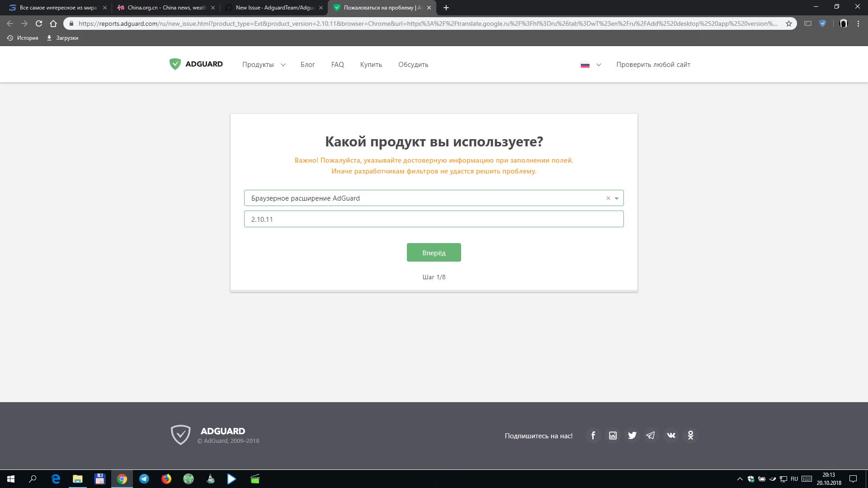The height and width of the screenshot is (488, 868).
Task: Clear product selection with the X icon
Action: pos(608,198)
